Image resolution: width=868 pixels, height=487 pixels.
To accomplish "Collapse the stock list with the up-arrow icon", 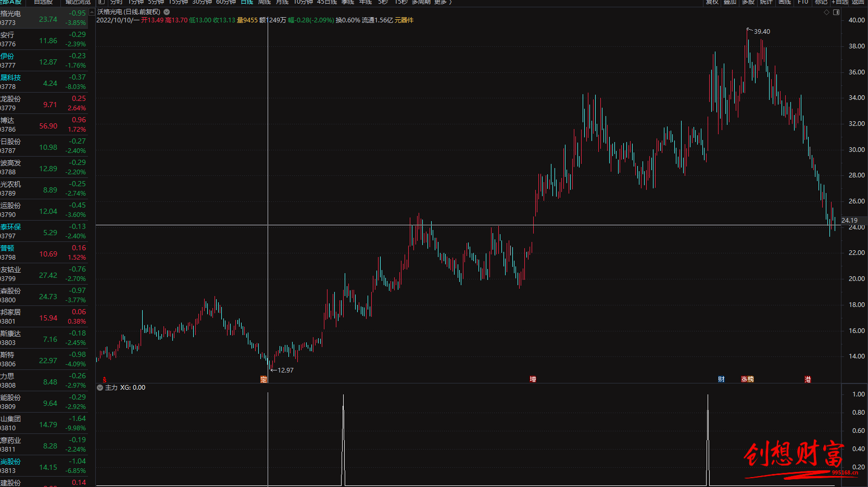I will pyautogui.click(x=92, y=11).
